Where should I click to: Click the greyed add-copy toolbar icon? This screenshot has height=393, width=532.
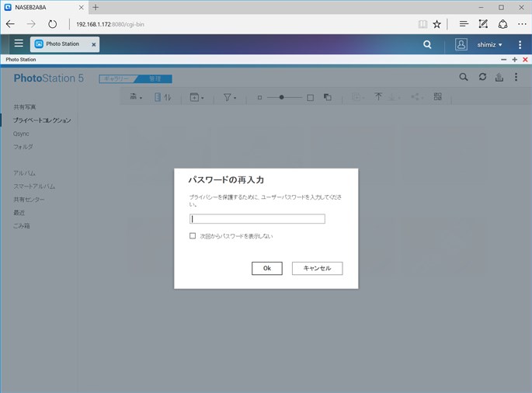click(x=358, y=97)
